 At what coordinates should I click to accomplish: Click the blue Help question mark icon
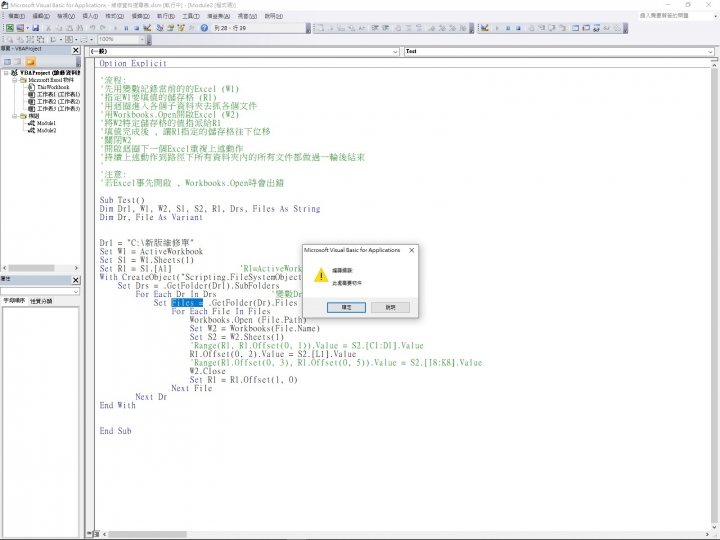(x=204, y=28)
